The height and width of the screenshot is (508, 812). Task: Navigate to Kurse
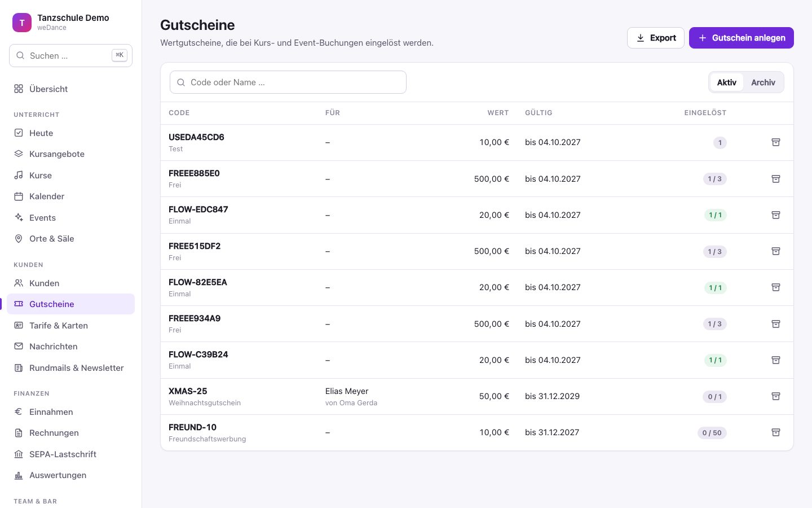pos(70,176)
